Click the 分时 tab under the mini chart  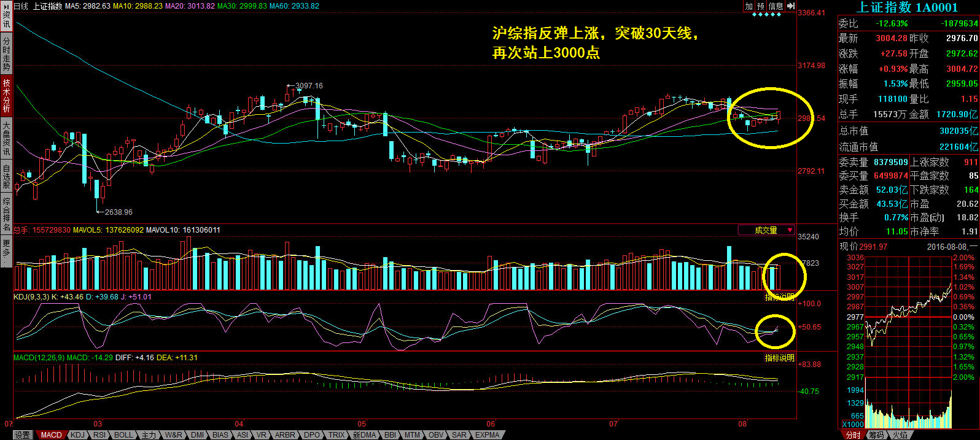click(853, 435)
